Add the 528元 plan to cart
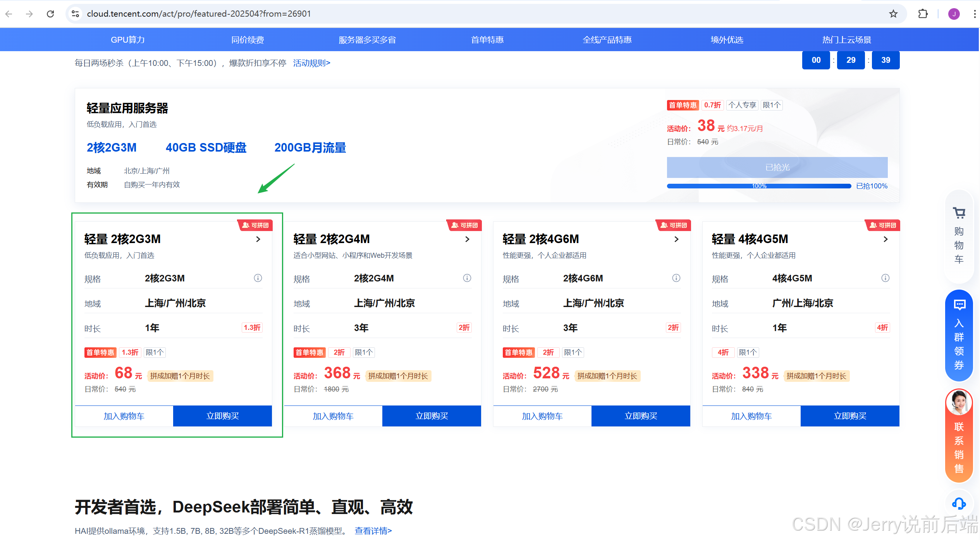This screenshot has width=980, height=540. (542, 416)
